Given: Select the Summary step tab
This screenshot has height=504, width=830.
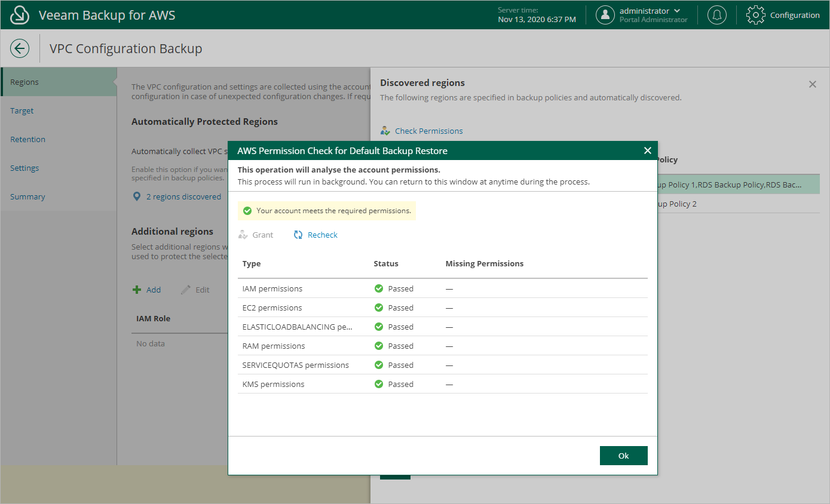Looking at the screenshot, I should tap(59, 196).
